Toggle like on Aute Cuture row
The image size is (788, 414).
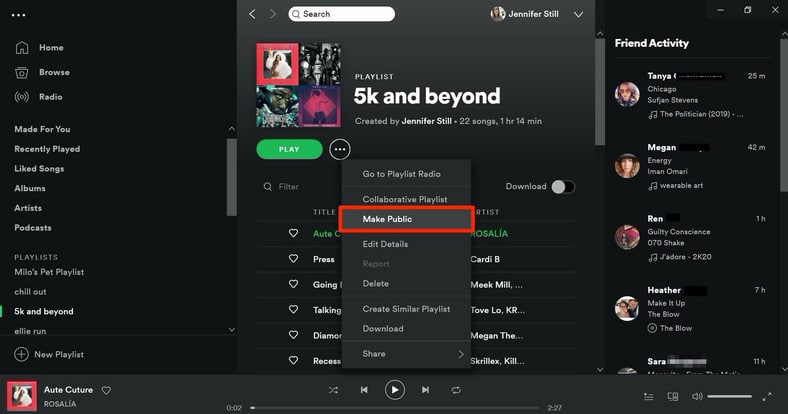coord(293,233)
